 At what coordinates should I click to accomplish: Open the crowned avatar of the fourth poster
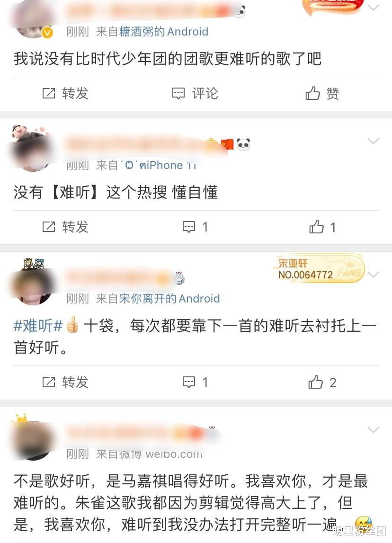pyautogui.click(x=32, y=438)
